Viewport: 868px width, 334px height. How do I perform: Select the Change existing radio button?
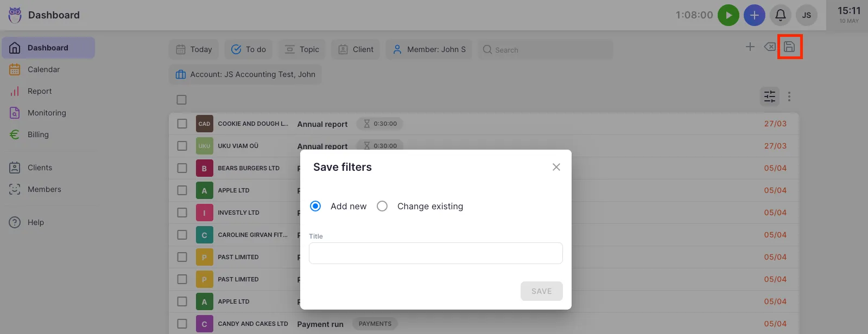tap(382, 206)
